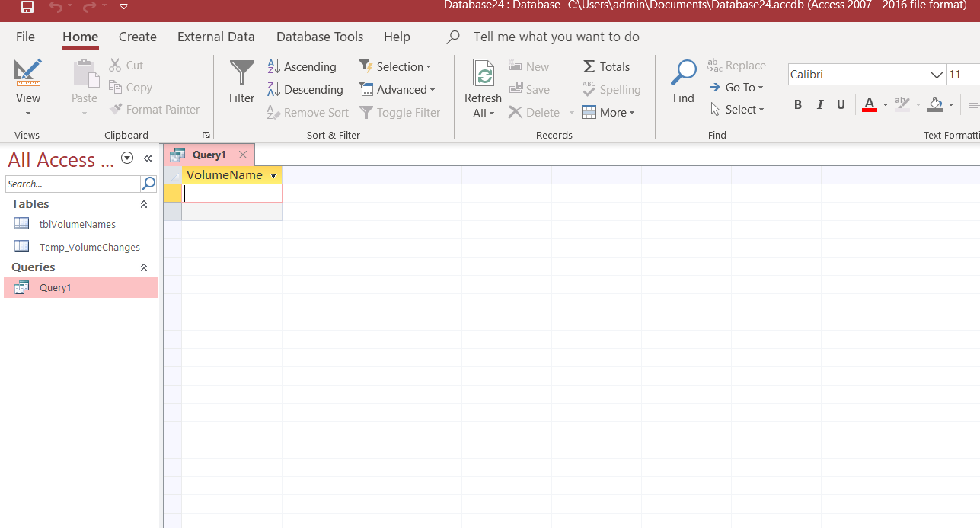Viewport: 980px width, 528px height.
Task: Apply the red font color
Action: click(870, 104)
